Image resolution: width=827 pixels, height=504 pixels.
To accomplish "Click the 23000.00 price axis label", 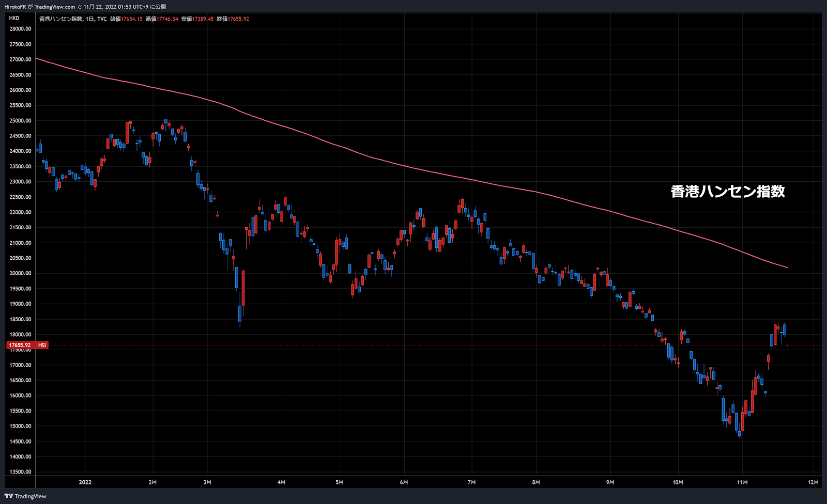I will click(20, 182).
